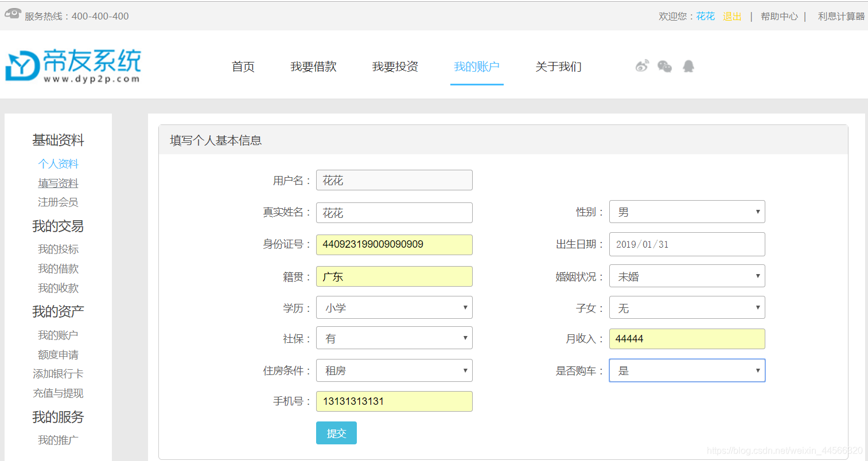The height and width of the screenshot is (461, 868).
Task: Click the 花花 username link in header
Action: [x=706, y=16]
